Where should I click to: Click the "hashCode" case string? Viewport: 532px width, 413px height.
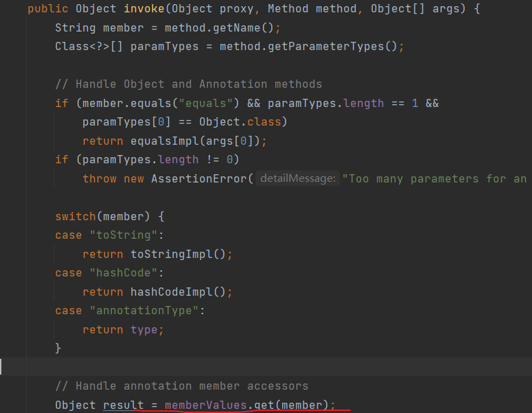pyautogui.click(x=124, y=272)
